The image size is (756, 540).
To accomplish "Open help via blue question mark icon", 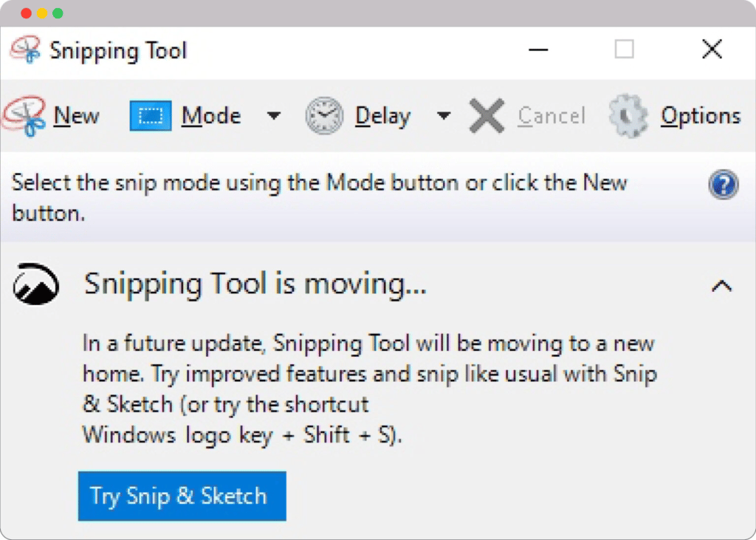I will [x=723, y=185].
